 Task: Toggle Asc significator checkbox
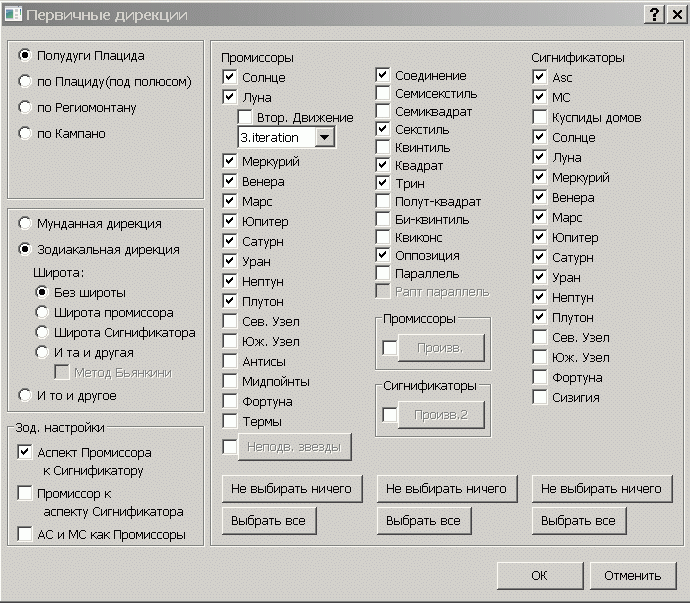[x=540, y=77]
